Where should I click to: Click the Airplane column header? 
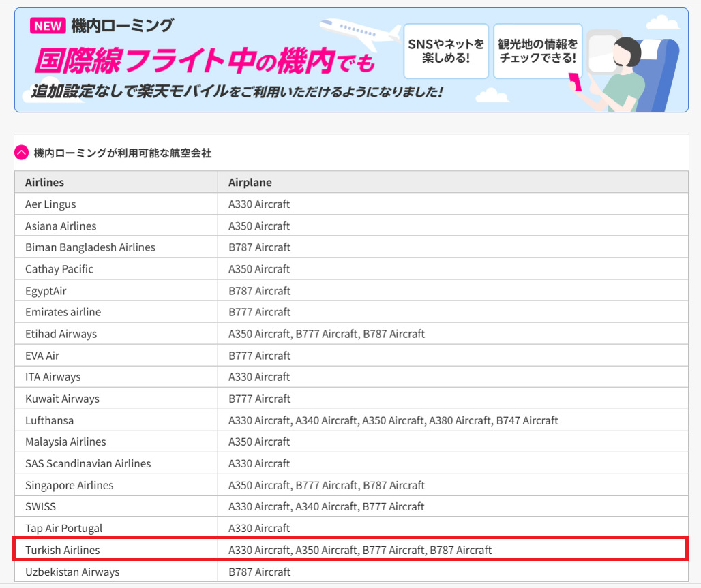[250, 183]
